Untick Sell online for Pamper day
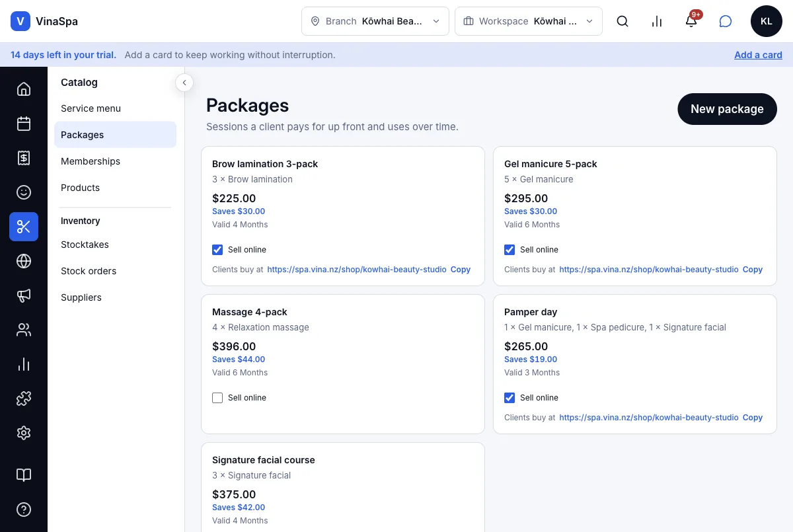This screenshot has height=532, width=793. pos(510,398)
